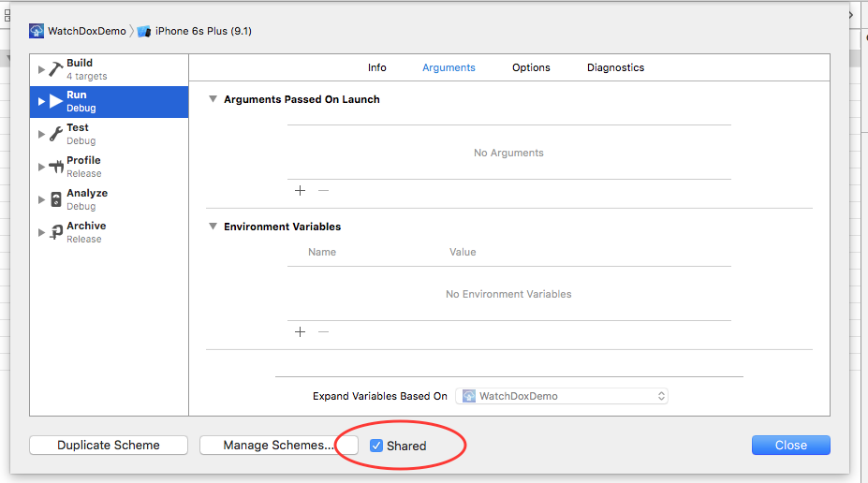Switch to the Options tab

click(531, 67)
